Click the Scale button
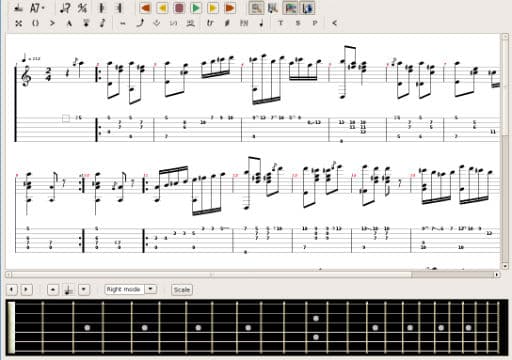512x360 pixels. point(182,290)
